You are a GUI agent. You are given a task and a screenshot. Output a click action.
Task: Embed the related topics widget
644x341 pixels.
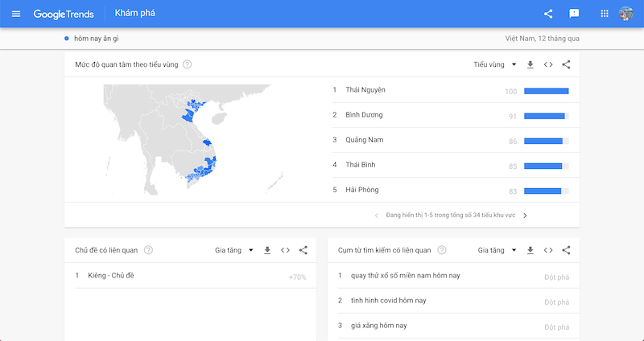pos(285,250)
